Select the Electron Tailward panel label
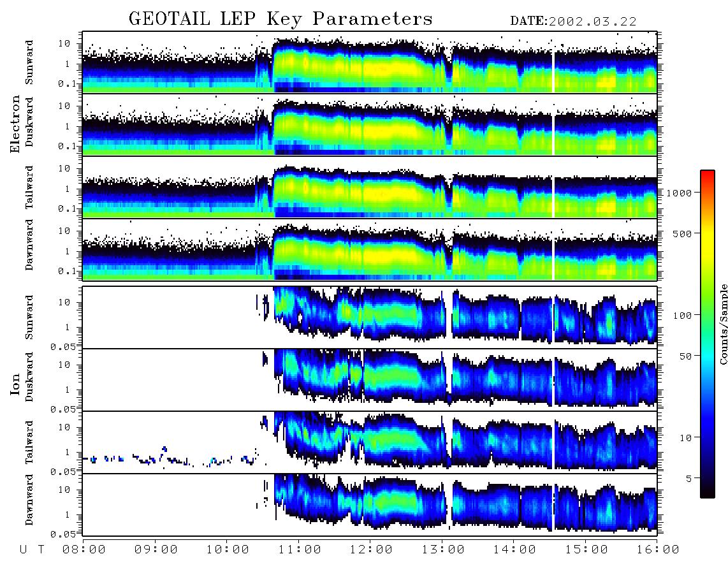 (x=29, y=187)
